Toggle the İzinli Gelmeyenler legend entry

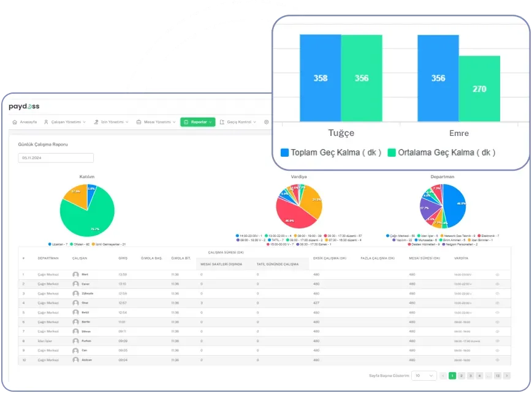click(108, 244)
